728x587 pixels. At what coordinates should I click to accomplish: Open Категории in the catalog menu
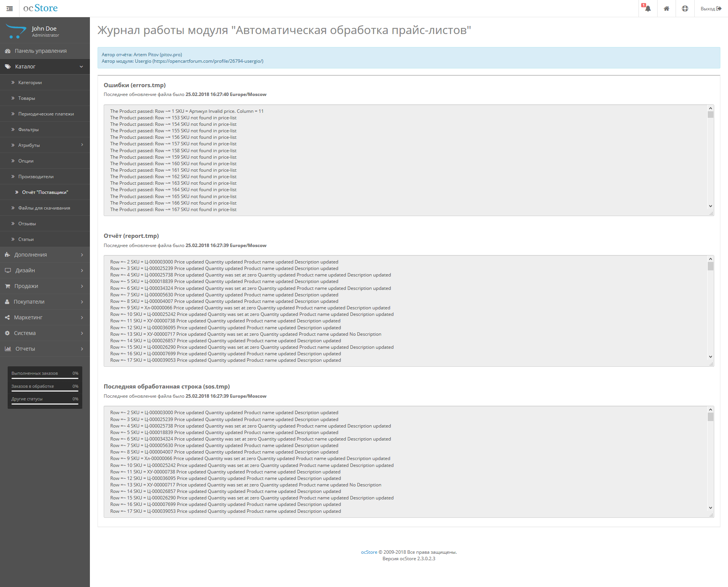tap(45, 82)
